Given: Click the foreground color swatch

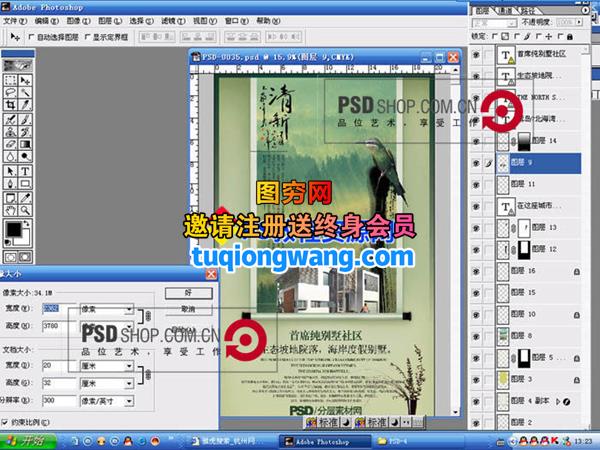Looking at the screenshot, I should click(x=14, y=227).
